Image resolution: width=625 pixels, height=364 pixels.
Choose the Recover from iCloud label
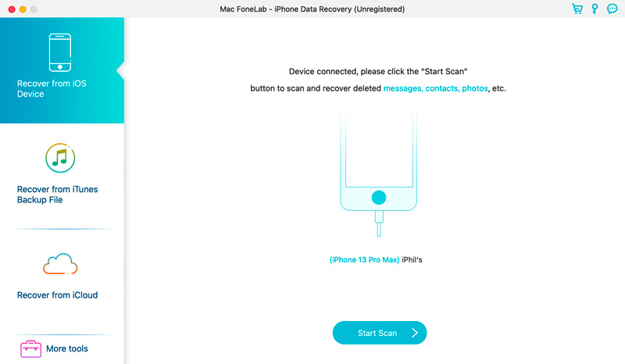point(57,295)
